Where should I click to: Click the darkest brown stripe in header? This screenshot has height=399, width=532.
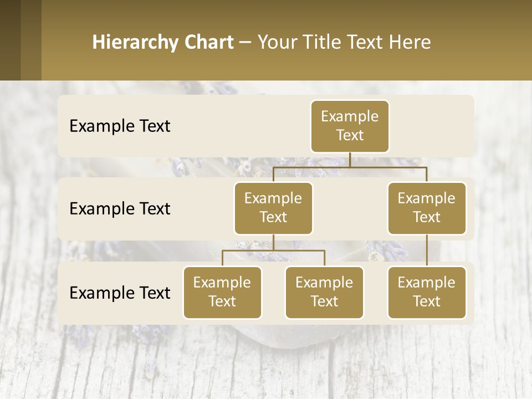[10, 40]
